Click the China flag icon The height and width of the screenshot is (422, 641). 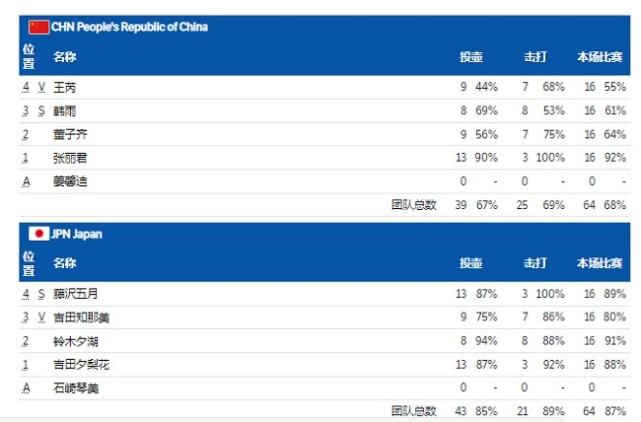[x=39, y=27]
